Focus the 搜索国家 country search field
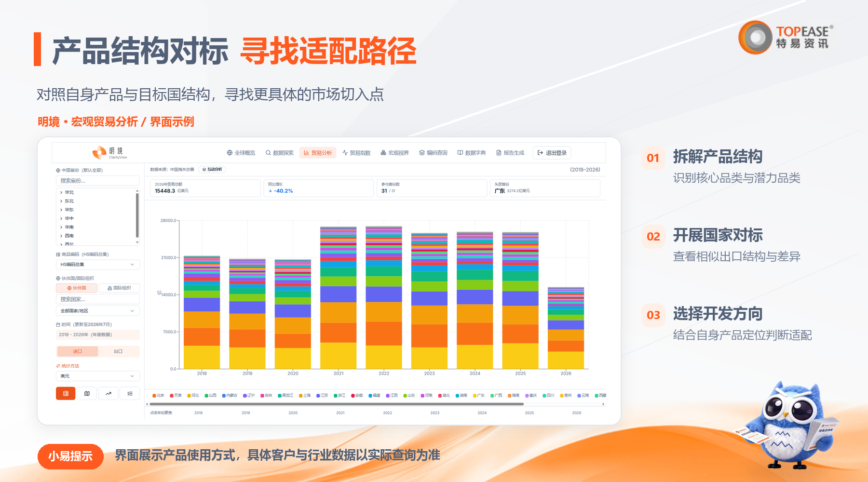This screenshot has height=482, width=868. pos(98,299)
